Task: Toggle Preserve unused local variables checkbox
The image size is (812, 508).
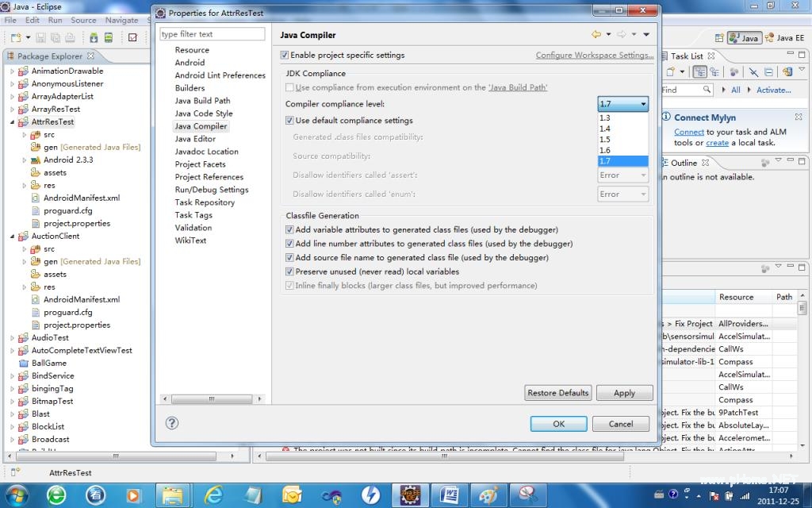Action: [289, 271]
